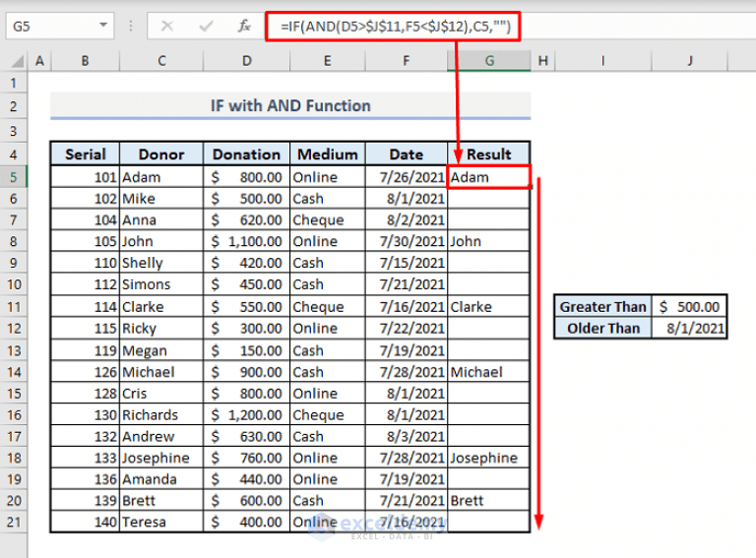756x558 pixels.
Task: Select result cell 'Clarke'
Action: tap(489, 307)
